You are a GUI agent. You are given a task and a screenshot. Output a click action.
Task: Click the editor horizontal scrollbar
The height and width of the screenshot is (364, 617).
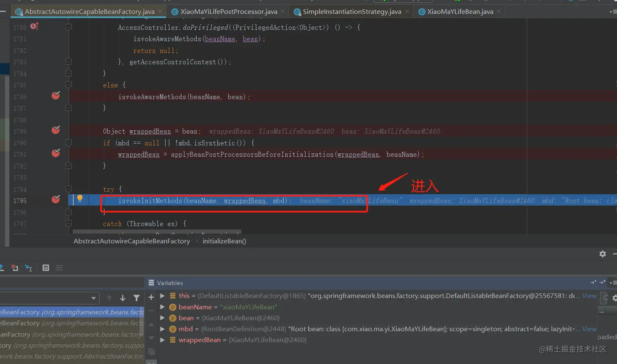pos(157,232)
